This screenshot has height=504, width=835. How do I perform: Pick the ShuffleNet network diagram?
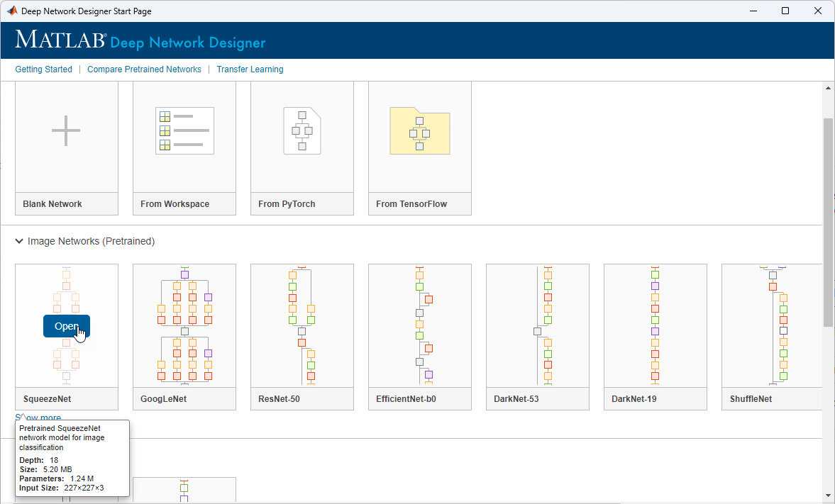point(772,325)
